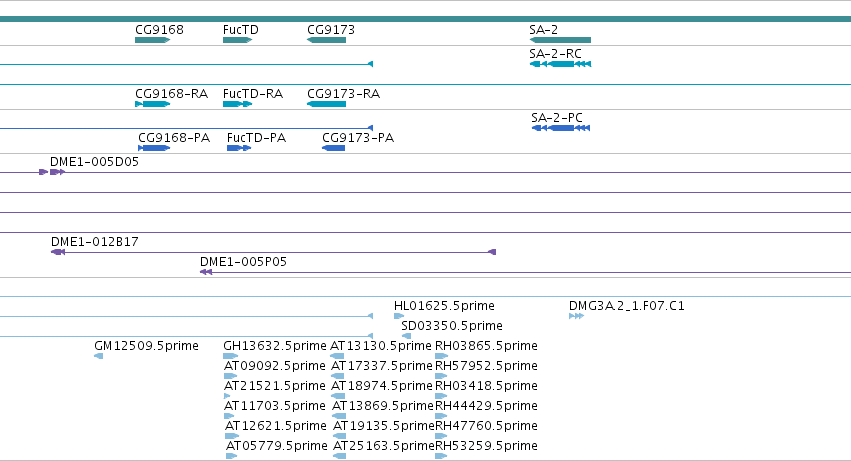Screen dimensions: 851x461
Task: Click the CG9168 gene feature
Action: tap(153, 40)
